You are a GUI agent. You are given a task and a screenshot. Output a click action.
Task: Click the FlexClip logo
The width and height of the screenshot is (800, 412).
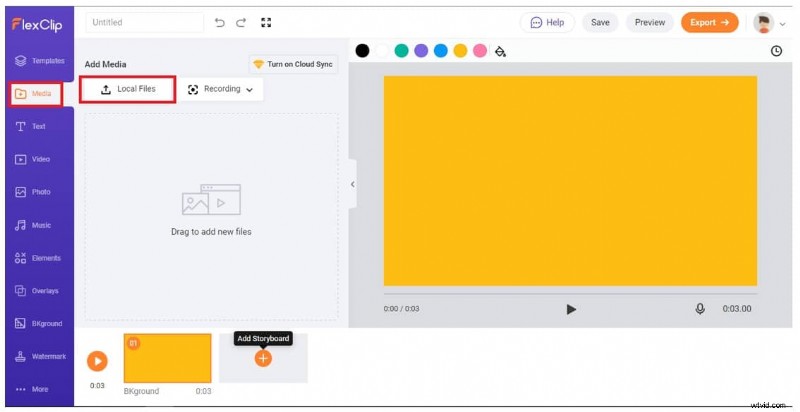click(37, 24)
